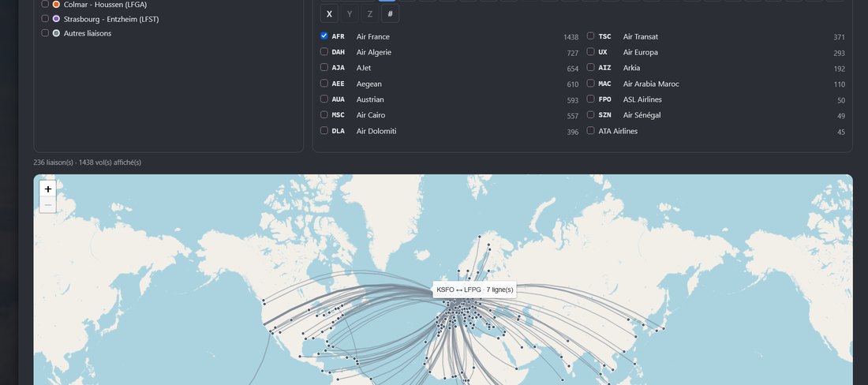Check the Colmar - Houssen (LFGA) checkbox
Screen dimensions: 868x385
[46, 4]
